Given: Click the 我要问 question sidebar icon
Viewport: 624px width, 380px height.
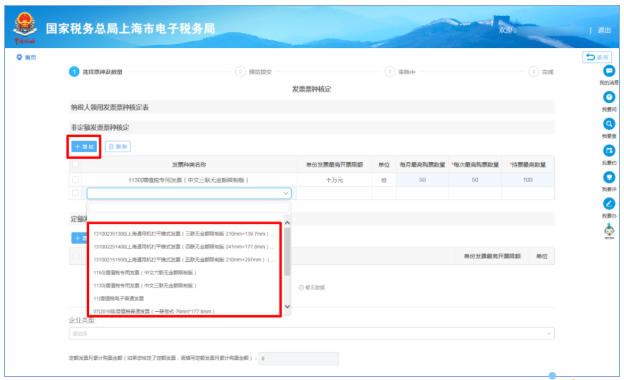Looking at the screenshot, I should pos(608,97).
